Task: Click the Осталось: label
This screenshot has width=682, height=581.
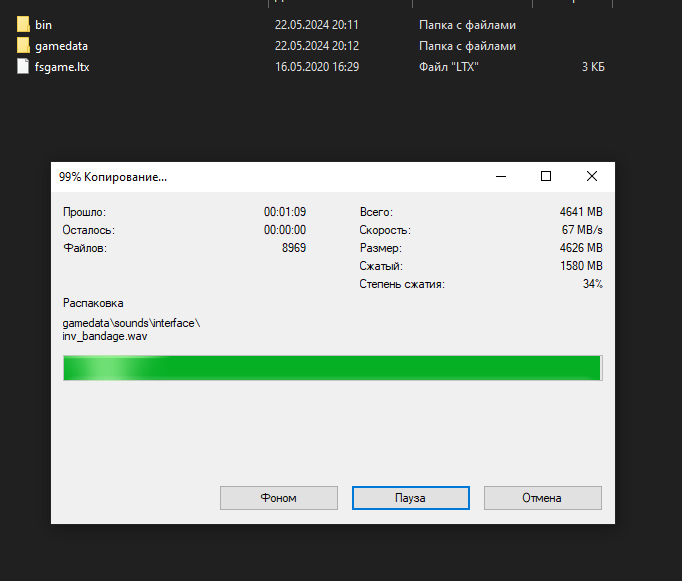Action: pyautogui.click(x=89, y=230)
